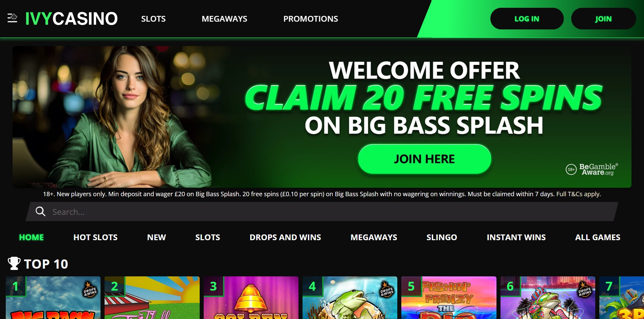Click the IVYCASINO logo
The width and height of the screenshot is (644, 319).
click(71, 19)
